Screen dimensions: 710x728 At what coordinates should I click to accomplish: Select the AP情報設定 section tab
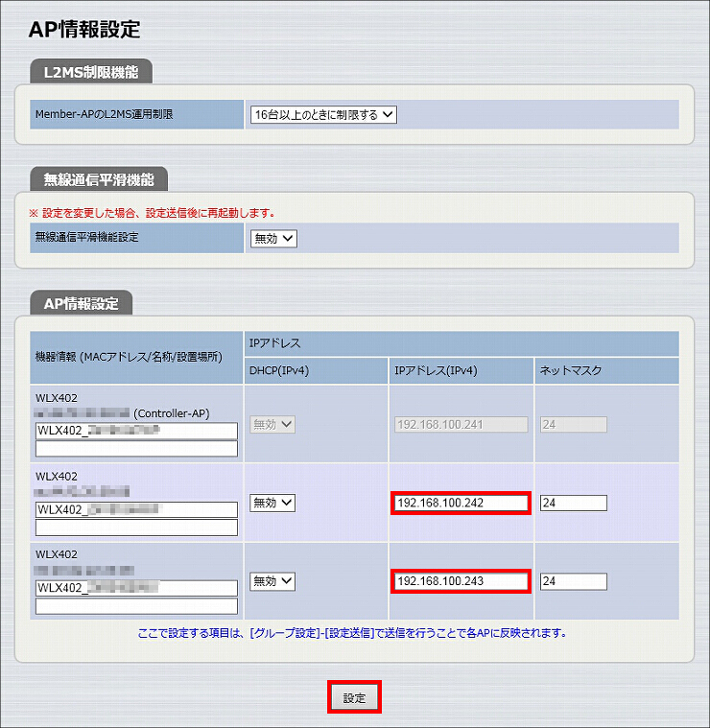[x=82, y=303]
